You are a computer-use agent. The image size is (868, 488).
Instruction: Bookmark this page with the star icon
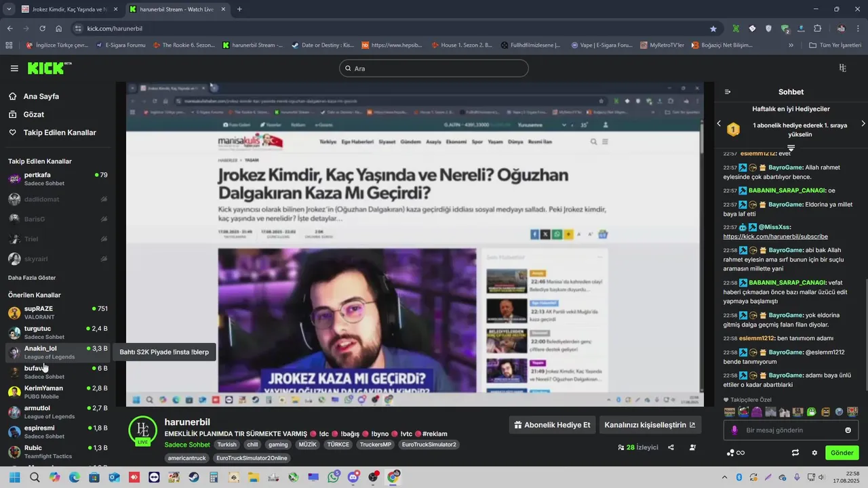click(x=713, y=28)
